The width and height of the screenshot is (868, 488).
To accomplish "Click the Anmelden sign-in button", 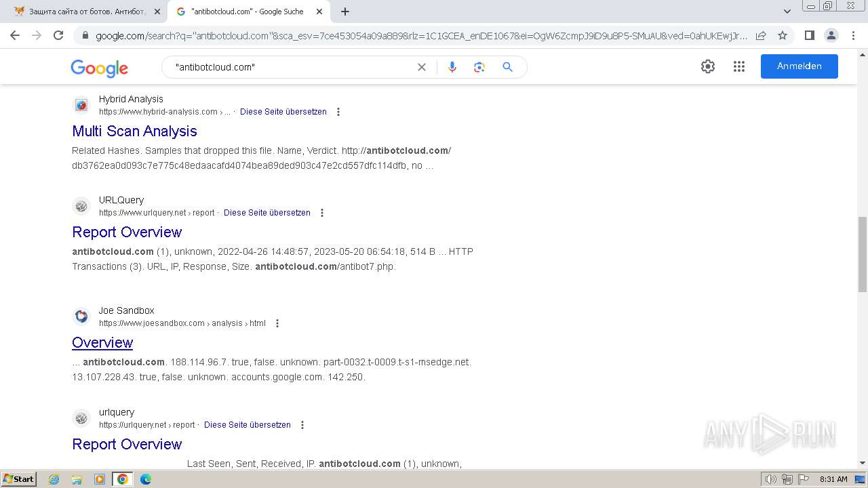I will tap(799, 66).
